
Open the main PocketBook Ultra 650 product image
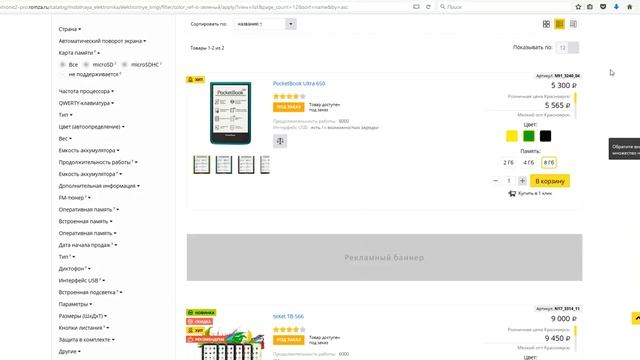click(x=231, y=113)
